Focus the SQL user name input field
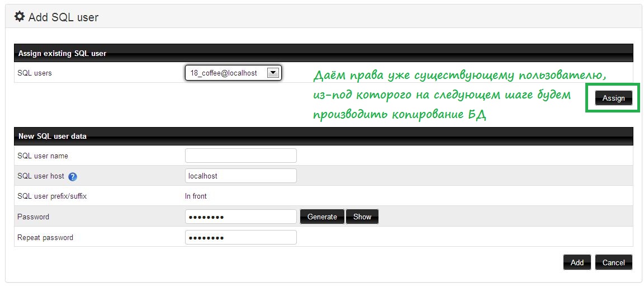This screenshot has width=644, height=291. tap(240, 156)
